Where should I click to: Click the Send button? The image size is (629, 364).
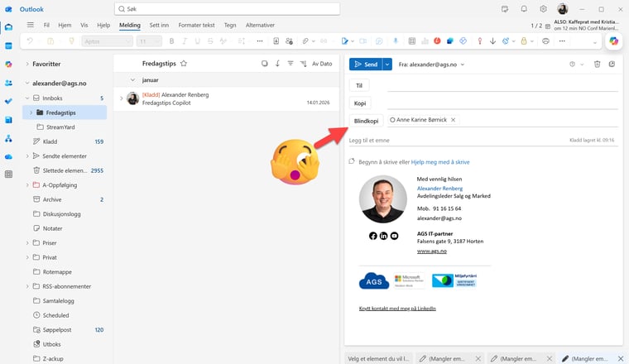click(366, 65)
